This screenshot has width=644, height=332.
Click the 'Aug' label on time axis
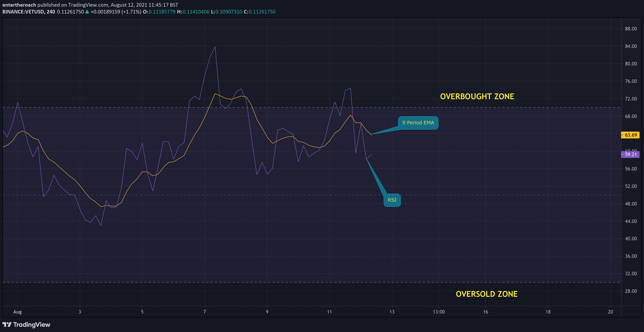pos(17,312)
